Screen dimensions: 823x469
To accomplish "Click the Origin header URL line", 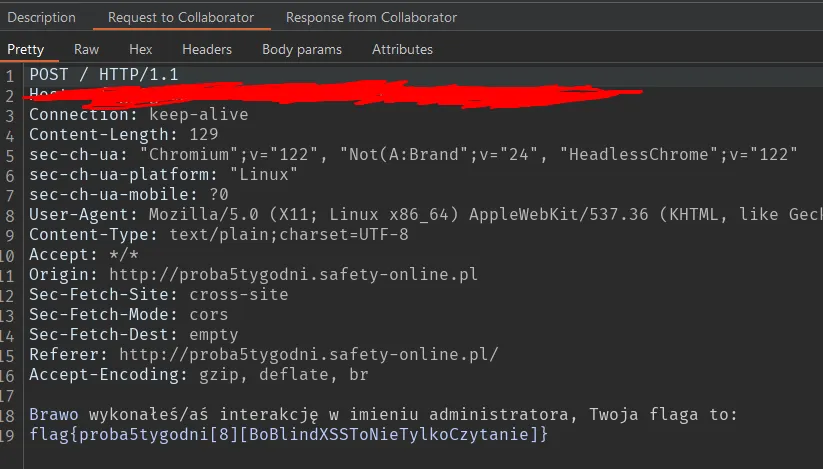I will (x=254, y=274).
